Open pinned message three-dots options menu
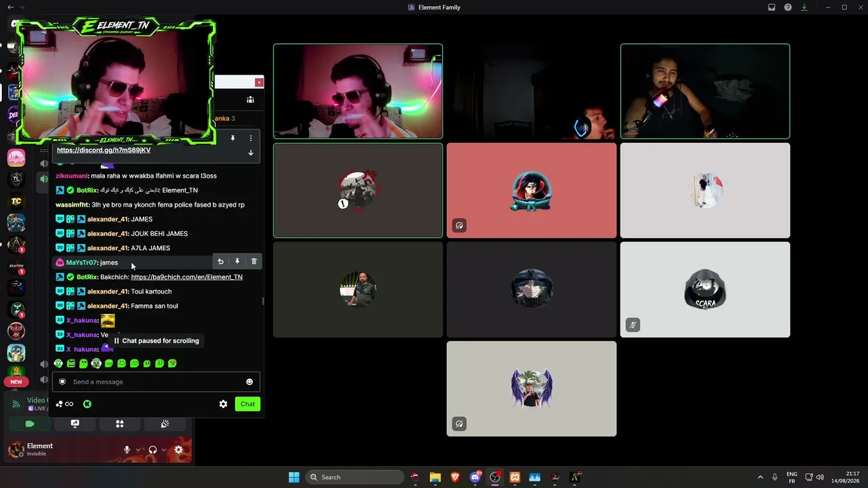 pos(250,138)
